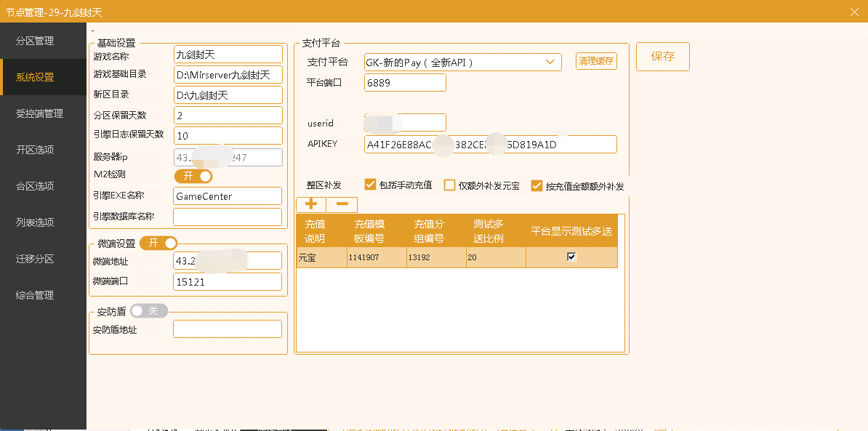Toggle the M2检测 switch
This screenshot has height=431, width=868.
[193, 176]
